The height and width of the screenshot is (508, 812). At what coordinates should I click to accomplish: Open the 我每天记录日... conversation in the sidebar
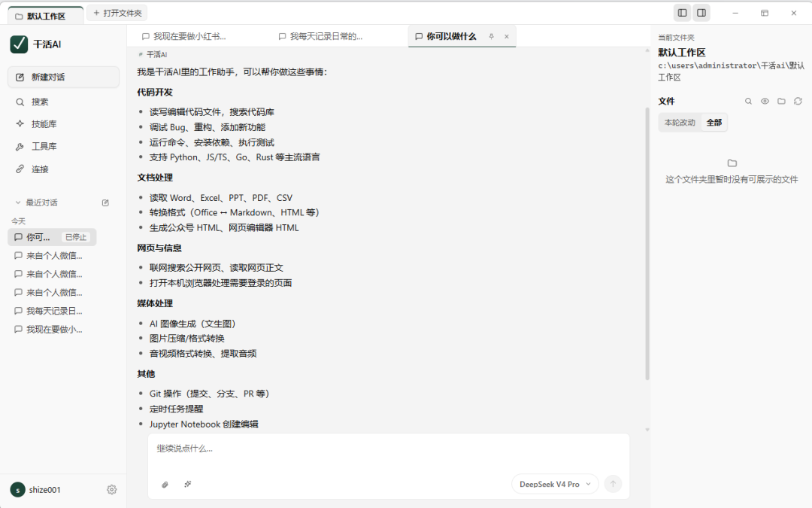click(52, 311)
